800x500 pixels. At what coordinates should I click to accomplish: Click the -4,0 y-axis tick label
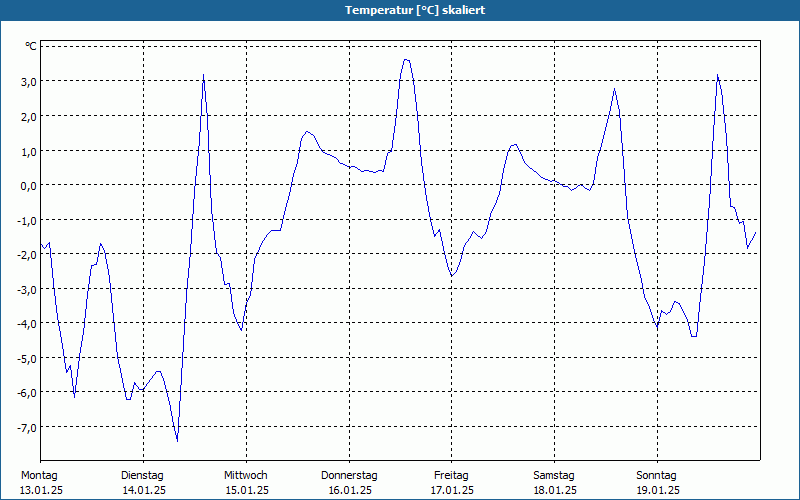pyautogui.click(x=26, y=323)
